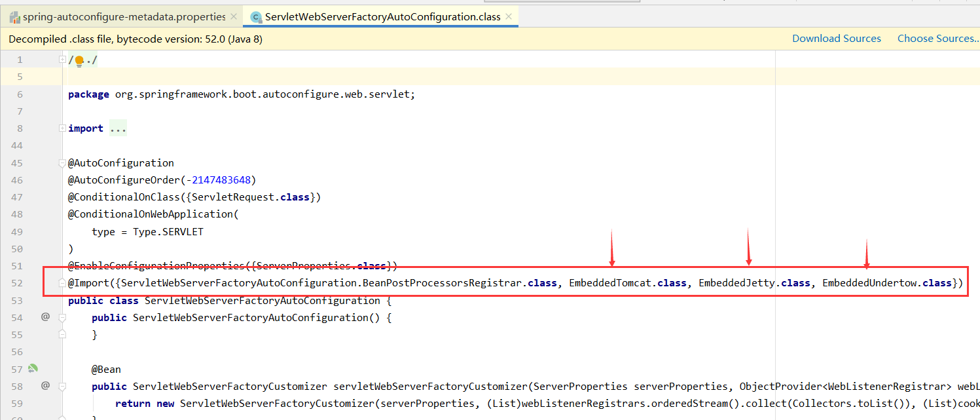This screenshot has width=980, height=420.
Task: Click ServerProperties in @EnableConfigurationProperties
Action: (x=304, y=265)
